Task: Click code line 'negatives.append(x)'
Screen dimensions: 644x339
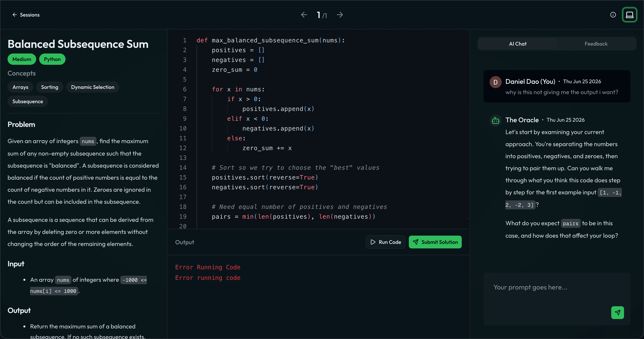Action: [278, 128]
